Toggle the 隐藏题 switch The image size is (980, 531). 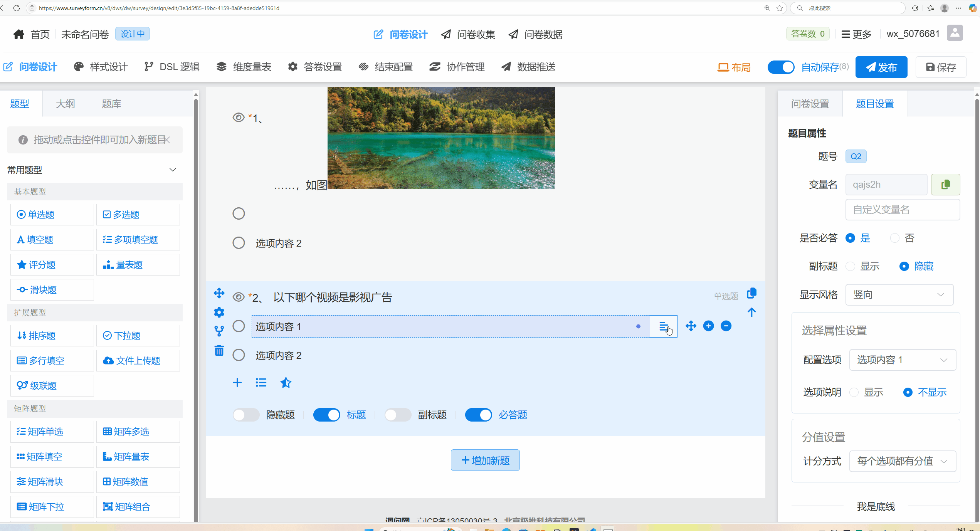pyautogui.click(x=246, y=415)
